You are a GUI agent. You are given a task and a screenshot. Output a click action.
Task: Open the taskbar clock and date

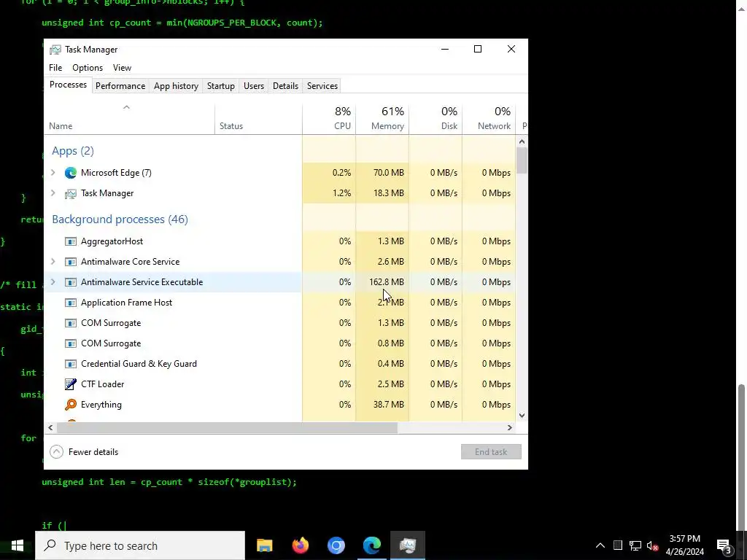(684, 545)
